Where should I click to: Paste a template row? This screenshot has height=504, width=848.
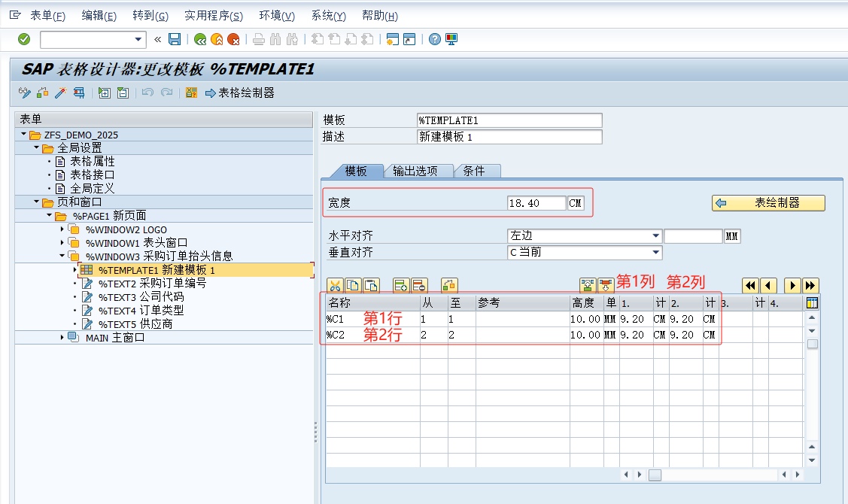tap(371, 286)
